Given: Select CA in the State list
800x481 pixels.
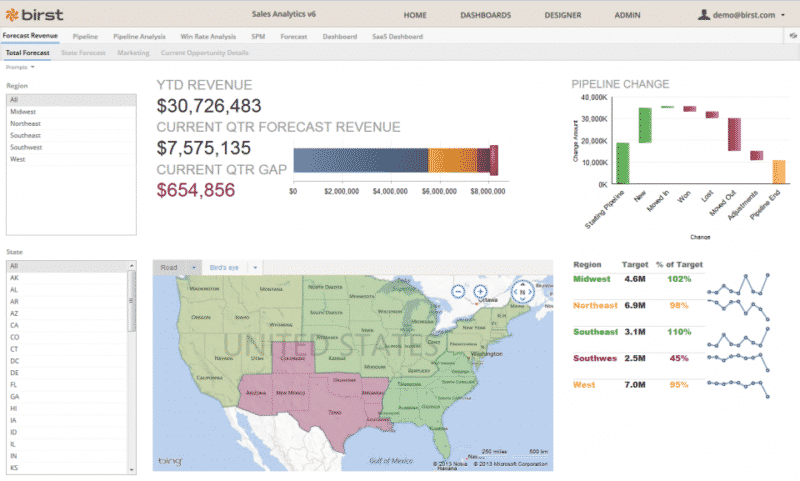Looking at the screenshot, I should 14,325.
